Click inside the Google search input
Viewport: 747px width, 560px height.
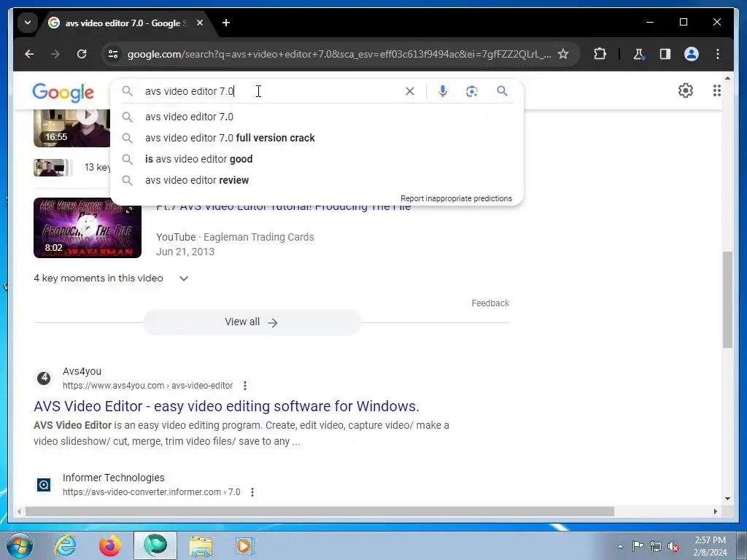[x=271, y=91]
